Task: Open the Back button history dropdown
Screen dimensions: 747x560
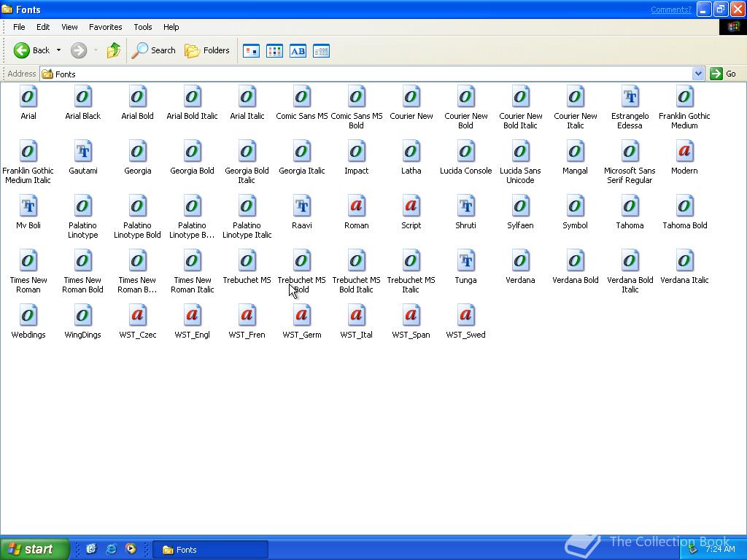Action: (58, 50)
